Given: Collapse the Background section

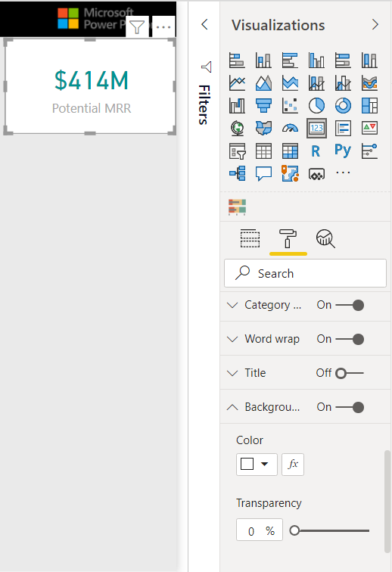Looking at the screenshot, I should 232,407.
